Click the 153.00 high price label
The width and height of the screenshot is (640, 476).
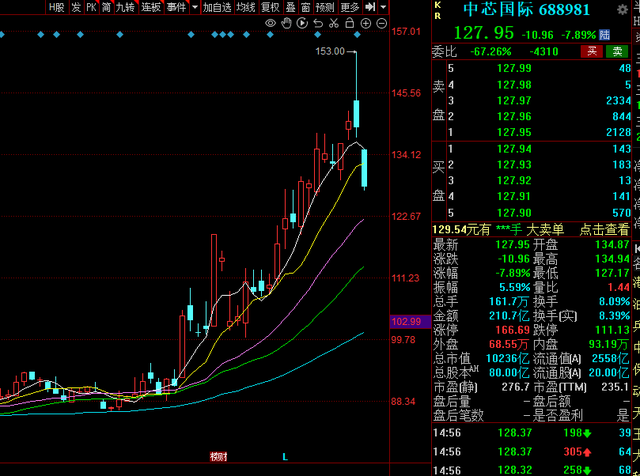[330, 51]
